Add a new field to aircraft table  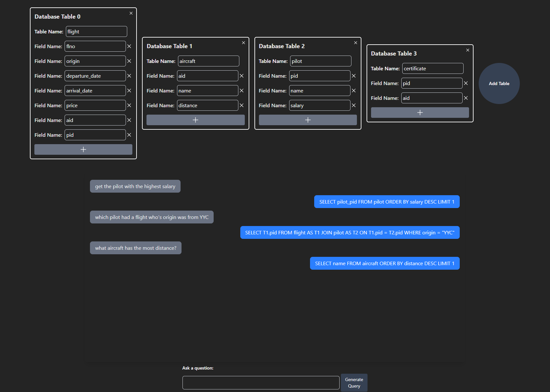pyautogui.click(x=195, y=120)
